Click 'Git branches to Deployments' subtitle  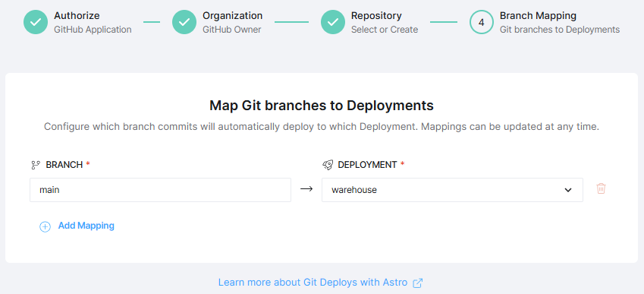pyautogui.click(x=560, y=30)
